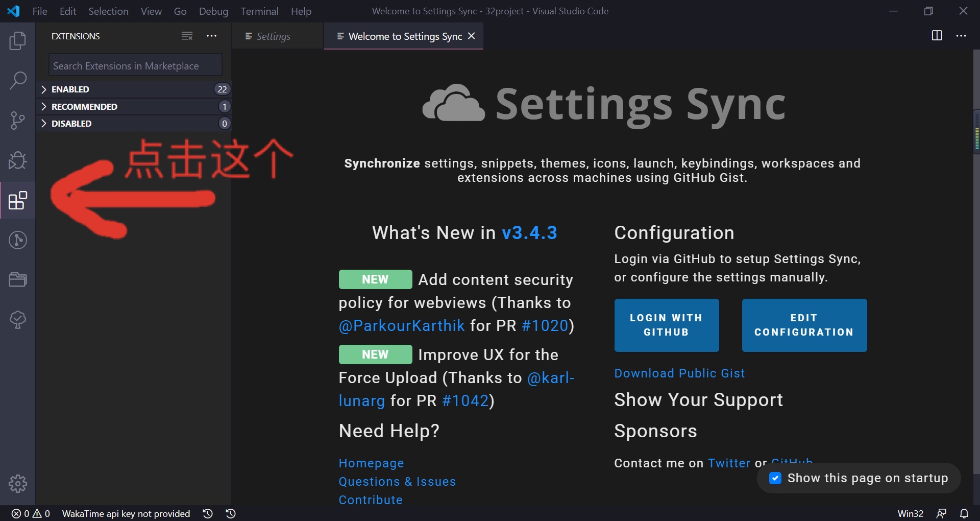The image size is (980, 521).
Task: Open the Selection menu
Action: tap(108, 11)
